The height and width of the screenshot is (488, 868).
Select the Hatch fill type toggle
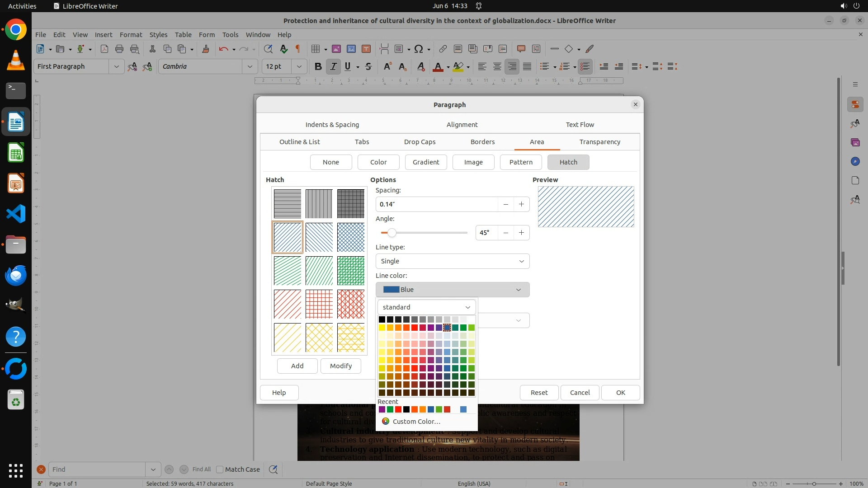point(568,162)
